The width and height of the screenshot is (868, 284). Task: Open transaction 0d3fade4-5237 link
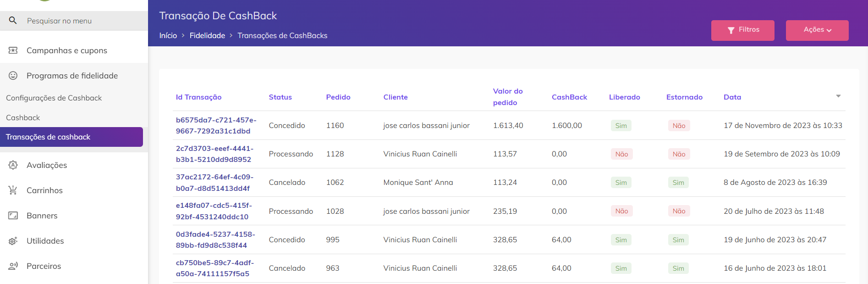coord(215,239)
